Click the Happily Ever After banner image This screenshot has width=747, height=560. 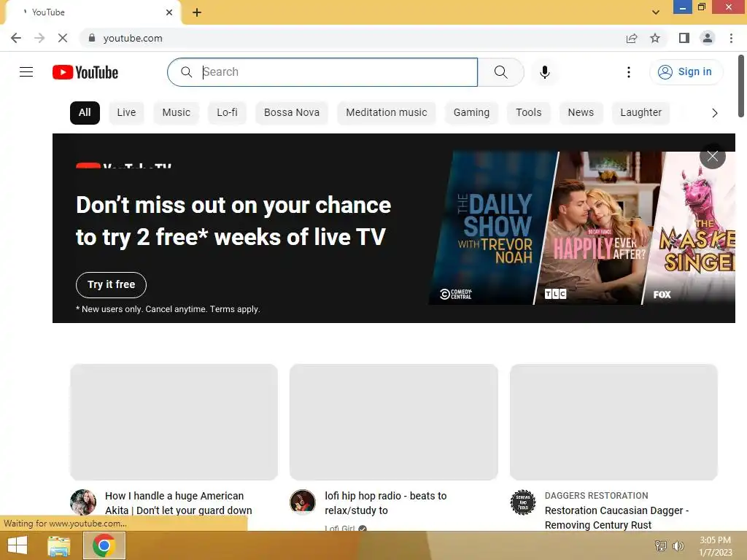tap(598, 228)
